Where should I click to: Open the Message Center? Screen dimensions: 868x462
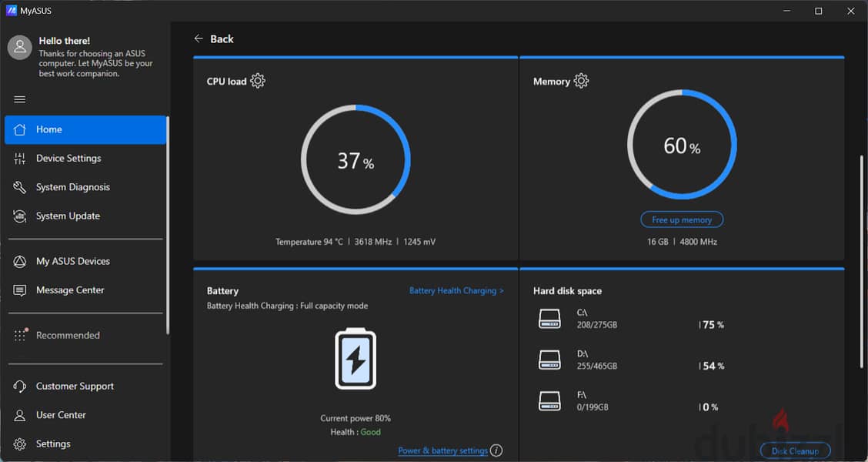coord(85,290)
